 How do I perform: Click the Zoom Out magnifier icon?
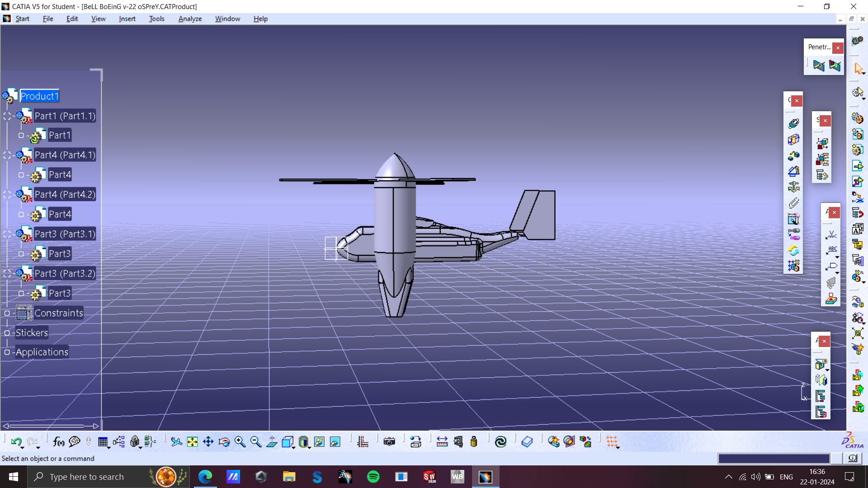point(255,441)
